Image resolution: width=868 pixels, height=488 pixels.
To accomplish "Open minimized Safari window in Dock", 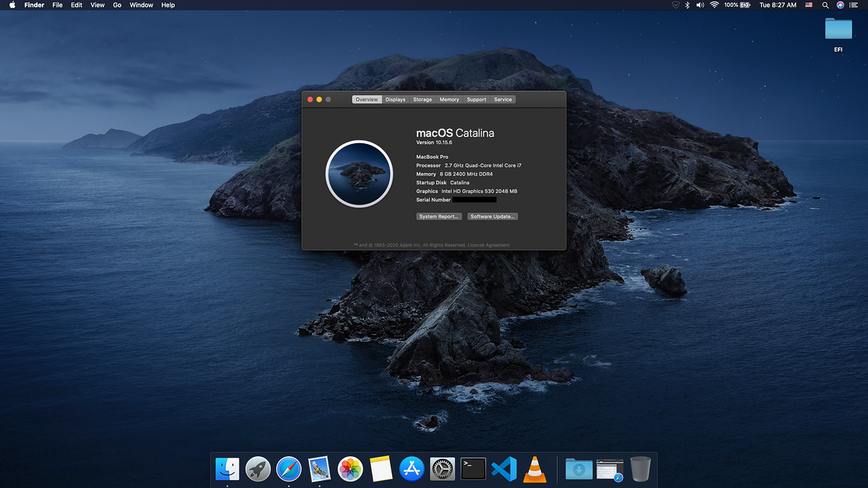I will point(610,470).
